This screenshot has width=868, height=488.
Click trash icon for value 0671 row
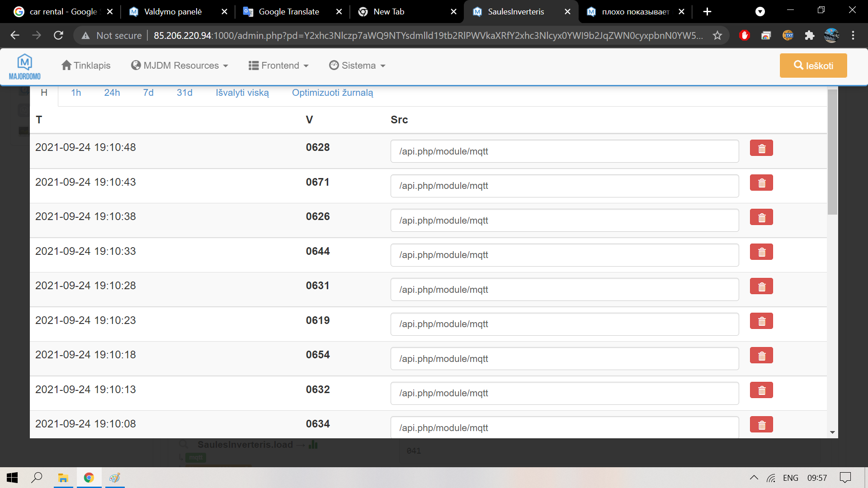761,183
